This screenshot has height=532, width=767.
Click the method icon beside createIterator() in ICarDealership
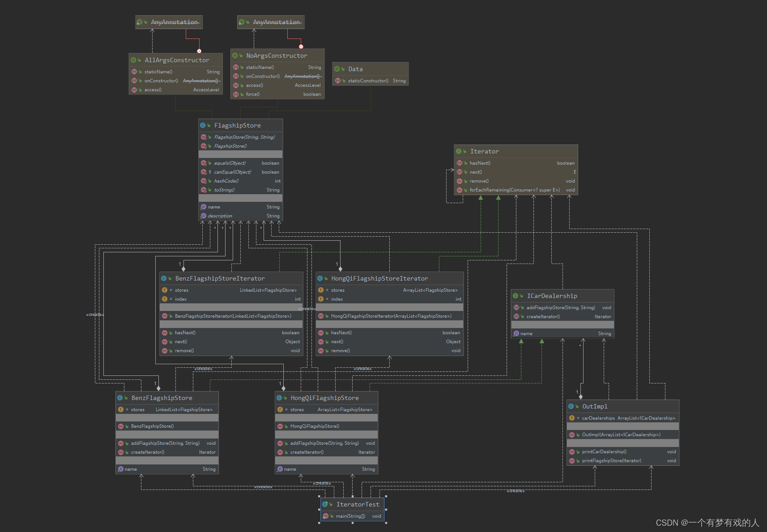(516, 317)
